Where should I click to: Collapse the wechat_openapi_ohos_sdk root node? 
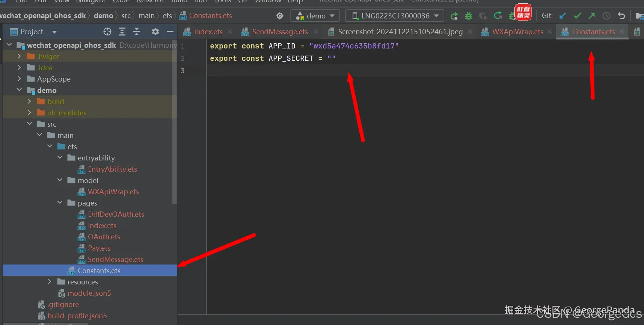[9, 45]
